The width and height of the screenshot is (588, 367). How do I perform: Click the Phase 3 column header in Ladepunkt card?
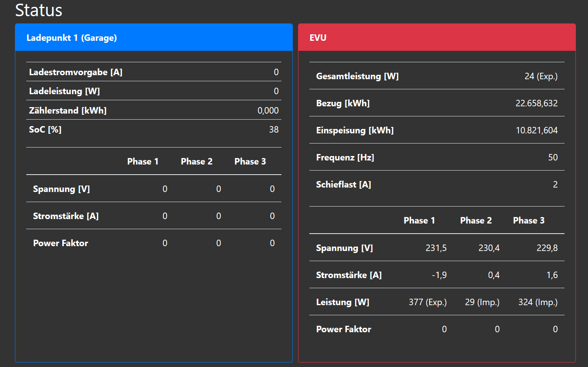click(250, 161)
